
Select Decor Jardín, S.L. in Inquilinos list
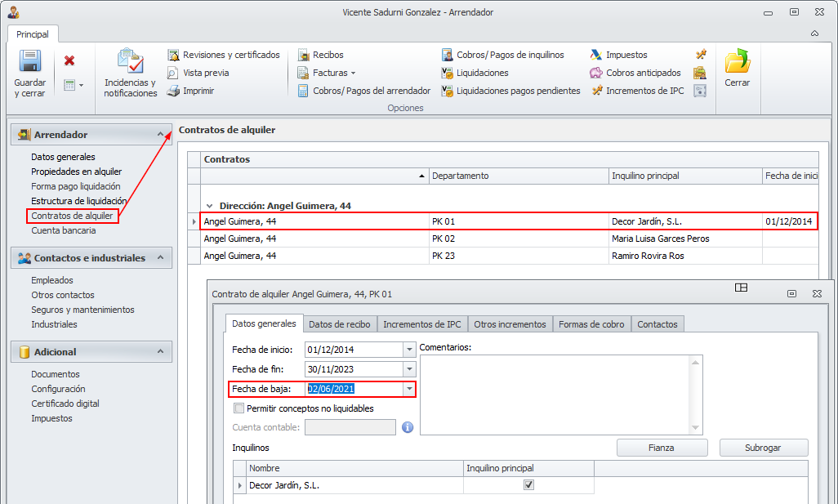coord(355,485)
